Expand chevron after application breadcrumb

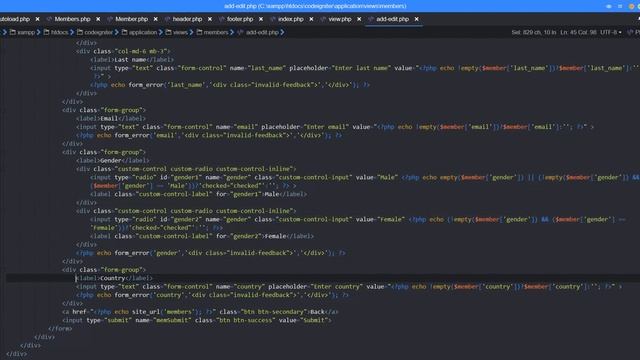(x=160, y=32)
